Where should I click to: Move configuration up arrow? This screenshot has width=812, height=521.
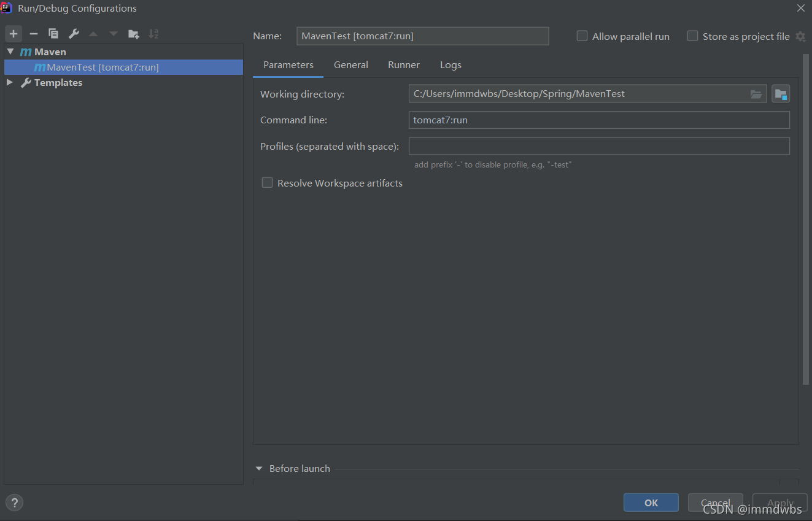[93, 34]
